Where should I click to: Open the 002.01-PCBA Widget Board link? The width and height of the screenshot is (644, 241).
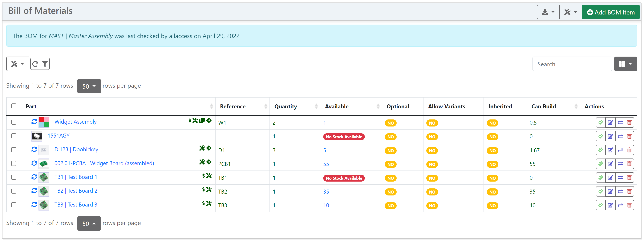(x=104, y=163)
